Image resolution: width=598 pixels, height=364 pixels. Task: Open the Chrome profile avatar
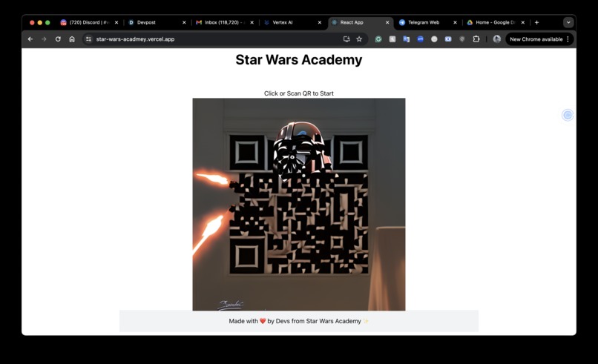pos(496,39)
